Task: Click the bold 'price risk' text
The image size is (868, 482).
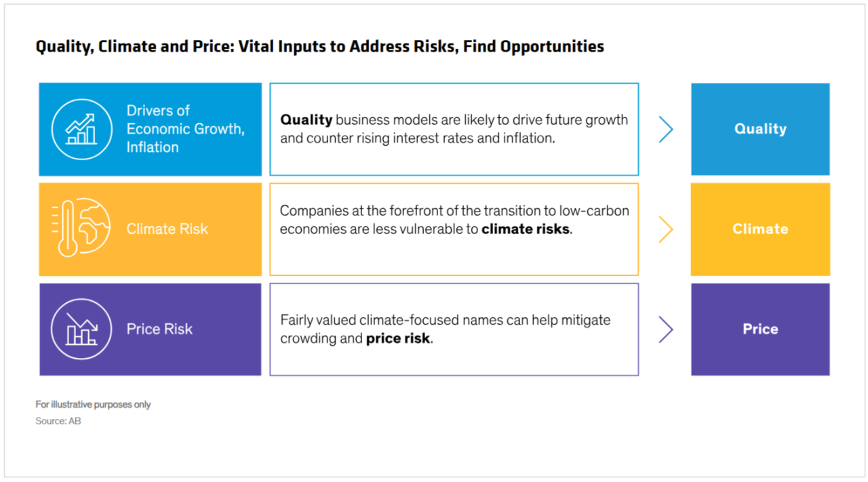Action: point(398,338)
